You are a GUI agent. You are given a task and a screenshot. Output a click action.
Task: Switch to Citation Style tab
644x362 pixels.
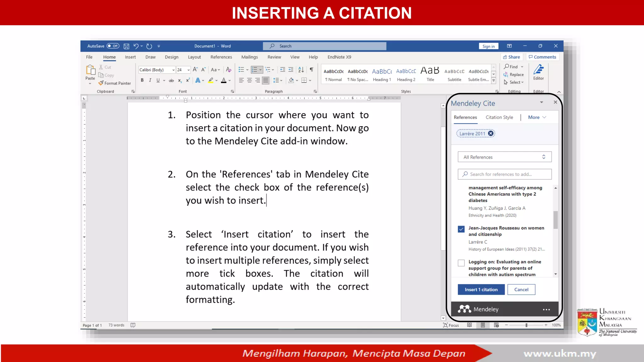point(499,117)
